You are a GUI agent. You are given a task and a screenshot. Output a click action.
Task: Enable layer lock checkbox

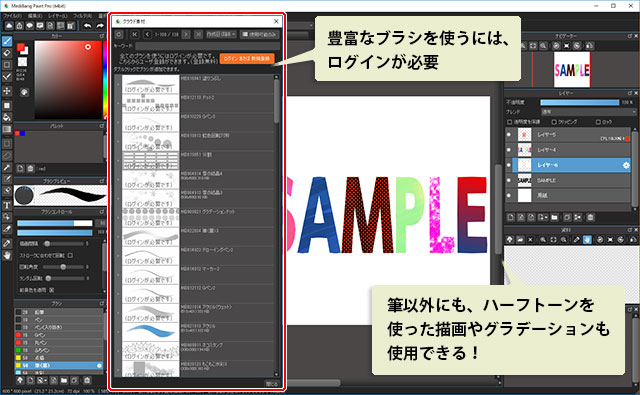pos(598,122)
